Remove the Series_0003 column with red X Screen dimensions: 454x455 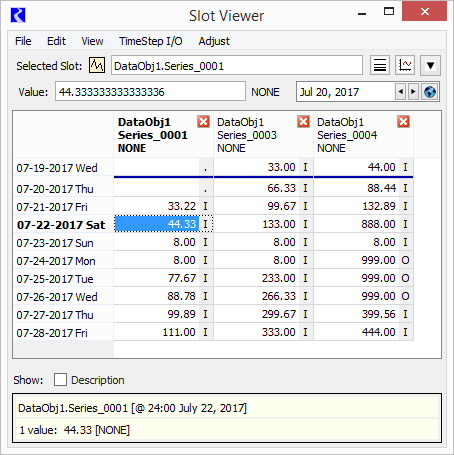[x=303, y=122]
